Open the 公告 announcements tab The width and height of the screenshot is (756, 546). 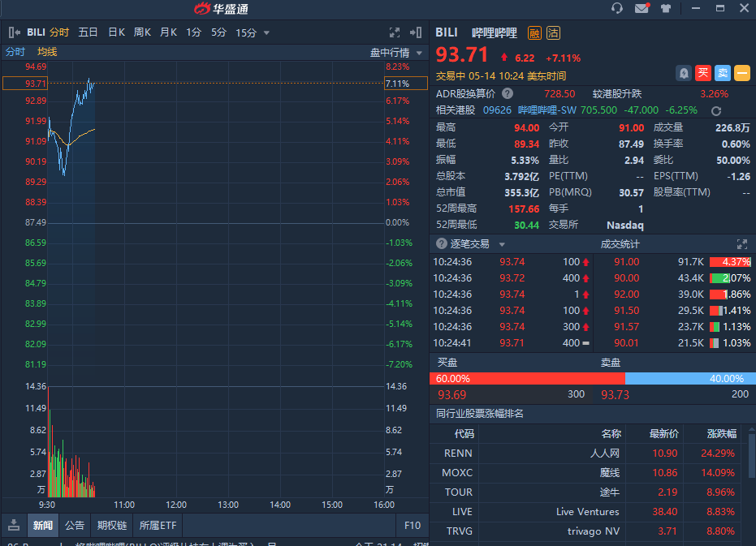pos(75,525)
